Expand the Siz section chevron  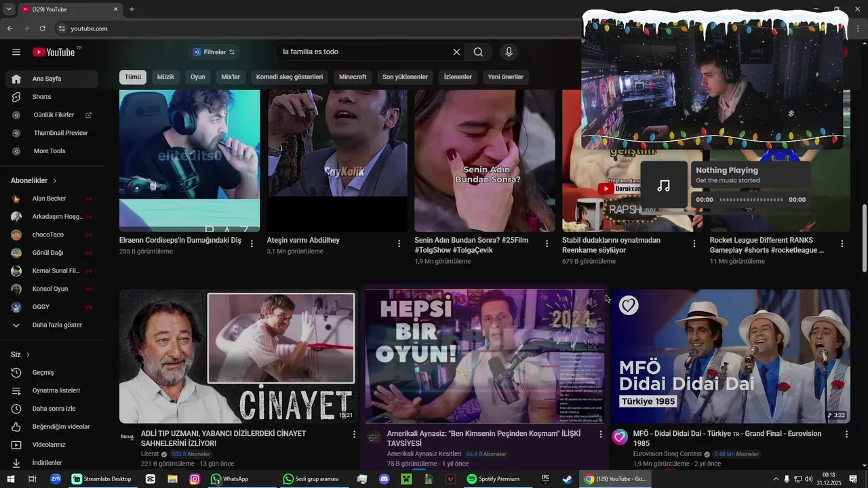coord(28,354)
